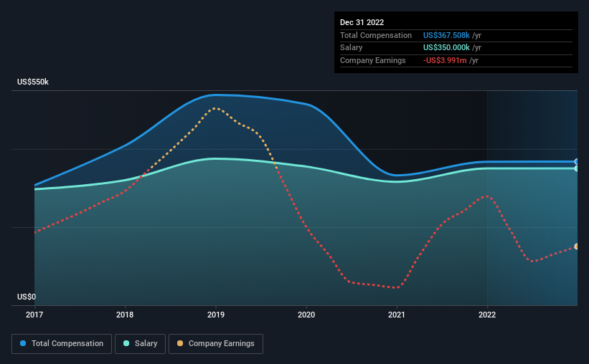
Task: Click the Company Earnings tooltip row label
Action: click(372, 60)
